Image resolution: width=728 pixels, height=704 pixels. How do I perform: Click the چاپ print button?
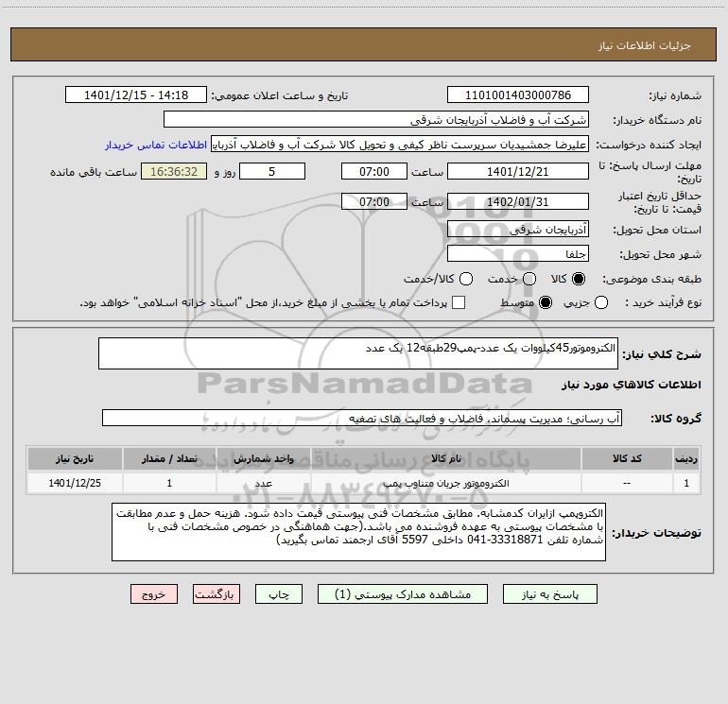pyautogui.click(x=279, y=594)
